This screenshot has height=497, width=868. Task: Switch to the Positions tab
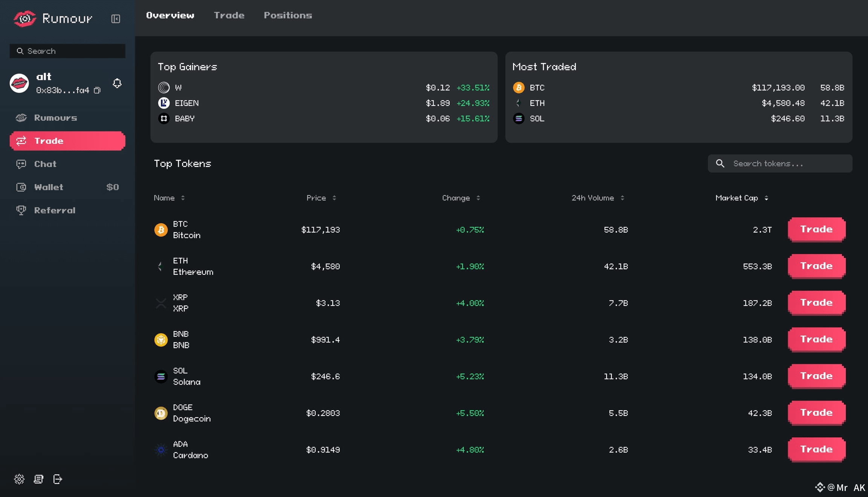tap(288, 15)
